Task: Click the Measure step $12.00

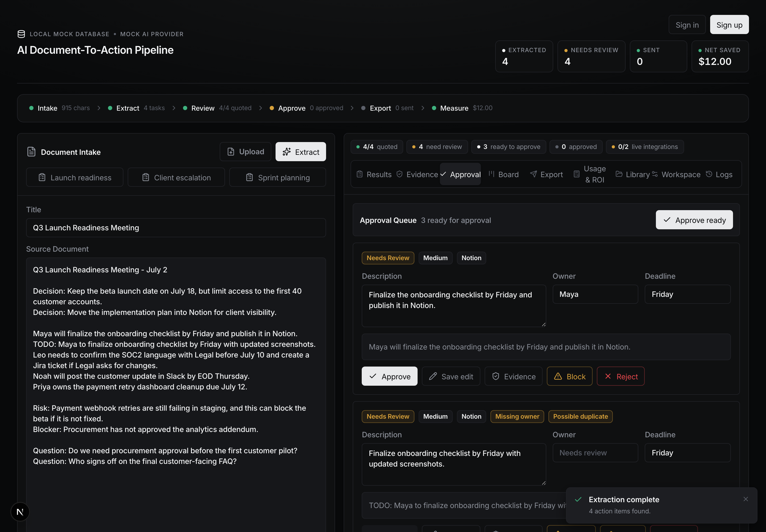Action: coord(462,108)
